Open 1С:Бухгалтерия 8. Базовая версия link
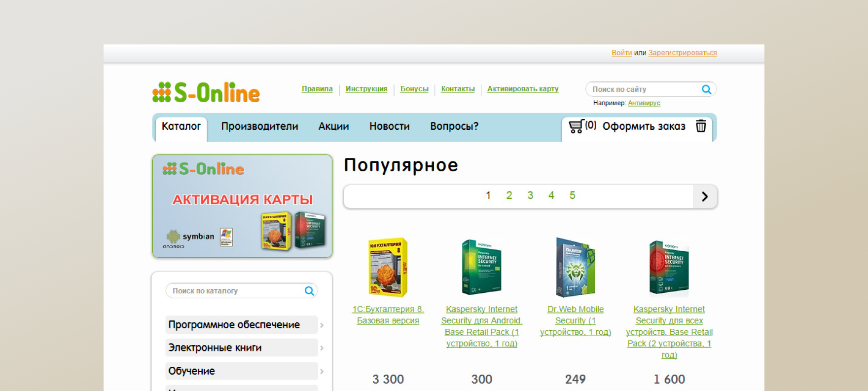The width and height of the screenshot is (868, 391). pos(388,315)
